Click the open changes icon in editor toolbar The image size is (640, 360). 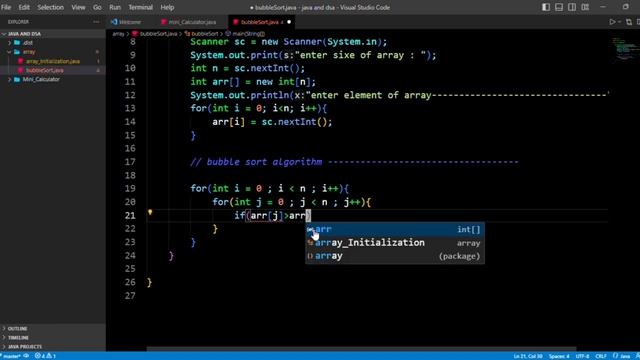[629, 22]
